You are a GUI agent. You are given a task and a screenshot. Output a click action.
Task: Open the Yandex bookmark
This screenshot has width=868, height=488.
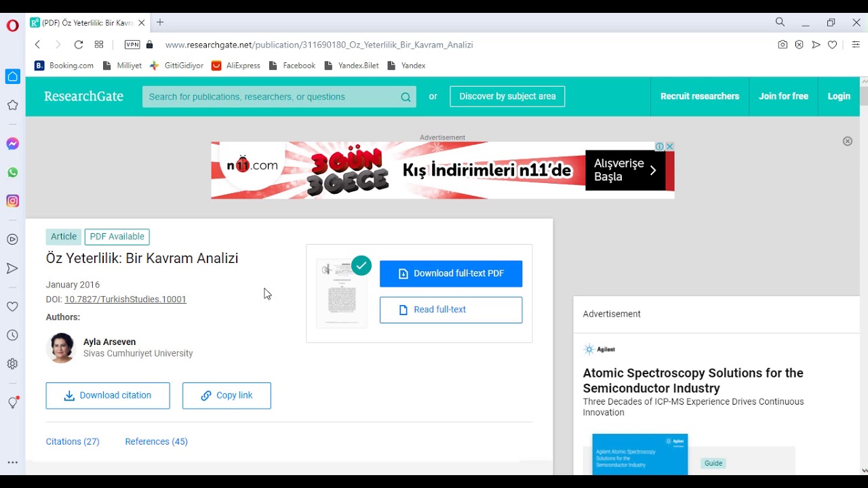click(x=406, y=66)
